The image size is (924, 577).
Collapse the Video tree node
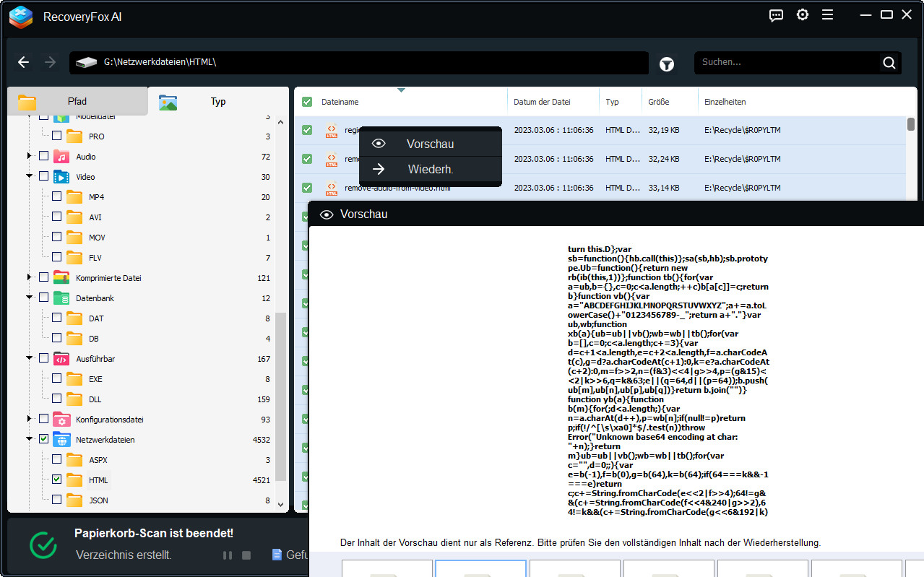(30, 177)
